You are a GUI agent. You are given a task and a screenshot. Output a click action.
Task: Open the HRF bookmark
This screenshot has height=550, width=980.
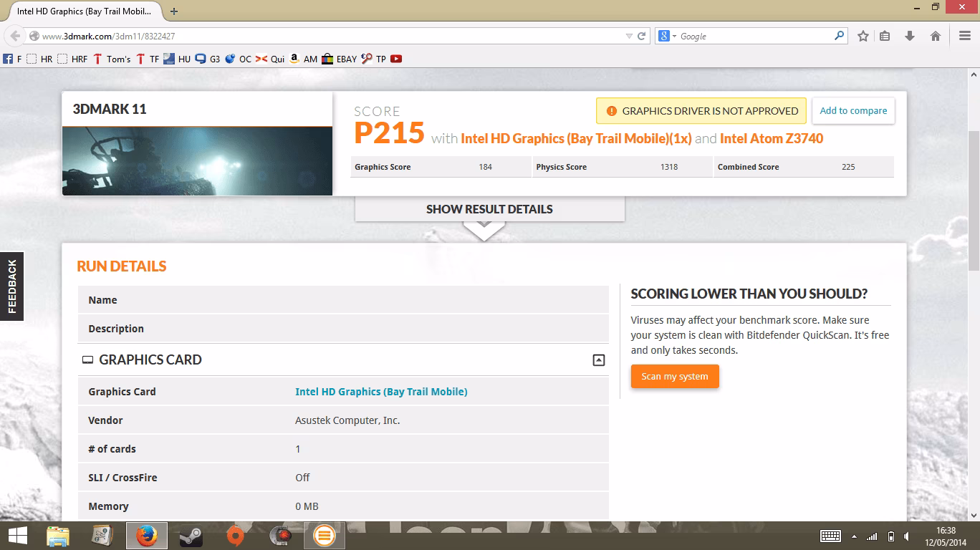tap(72, 59)
